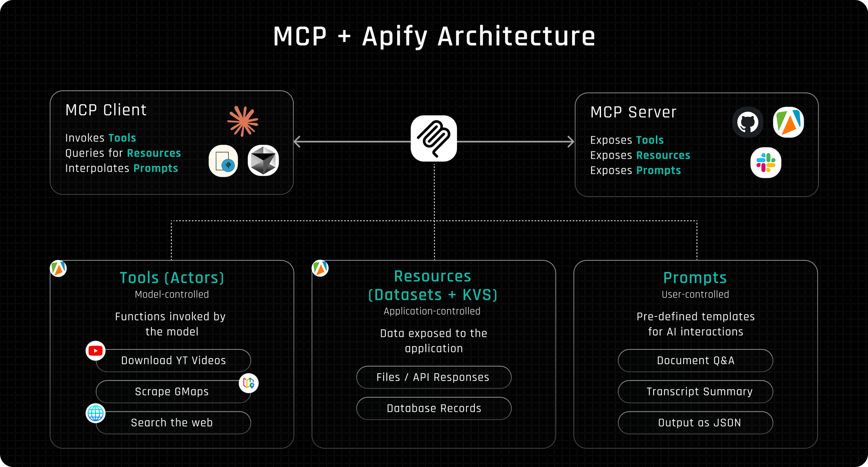
Task: Click 'Functions invoked by the model' text
Action: tap(171, 324)
